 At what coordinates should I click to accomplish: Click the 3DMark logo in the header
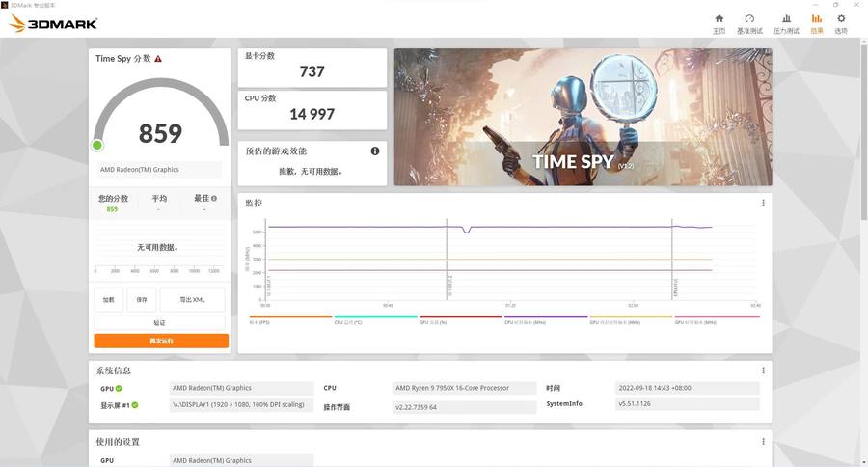[x=53, y=23]
